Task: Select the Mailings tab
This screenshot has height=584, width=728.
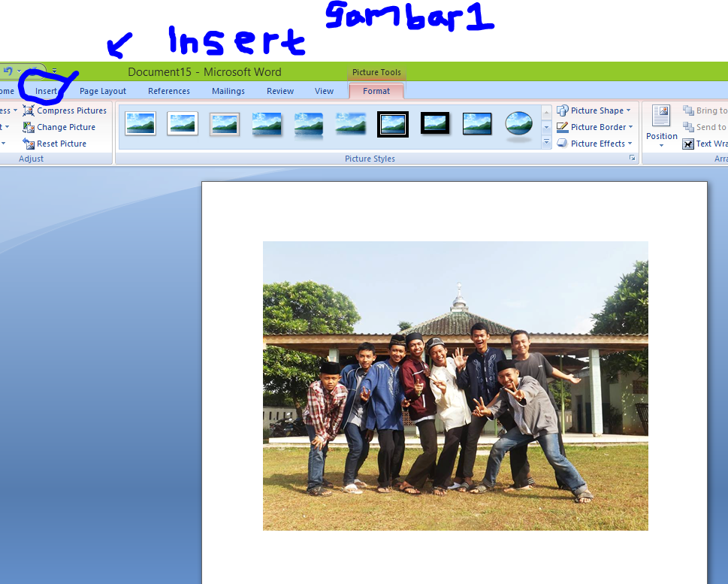Action: (228, 91)
